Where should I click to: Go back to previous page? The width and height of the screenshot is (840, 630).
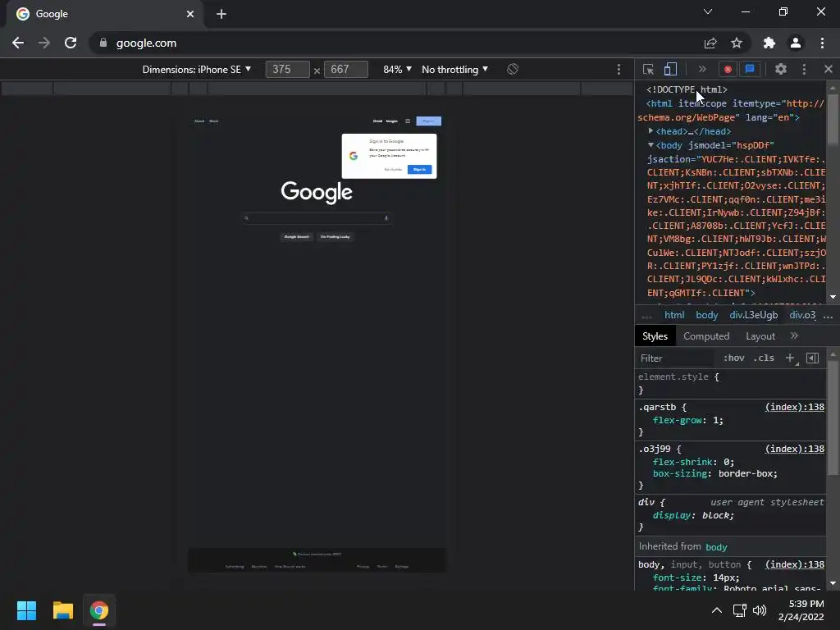coord(18,43)
